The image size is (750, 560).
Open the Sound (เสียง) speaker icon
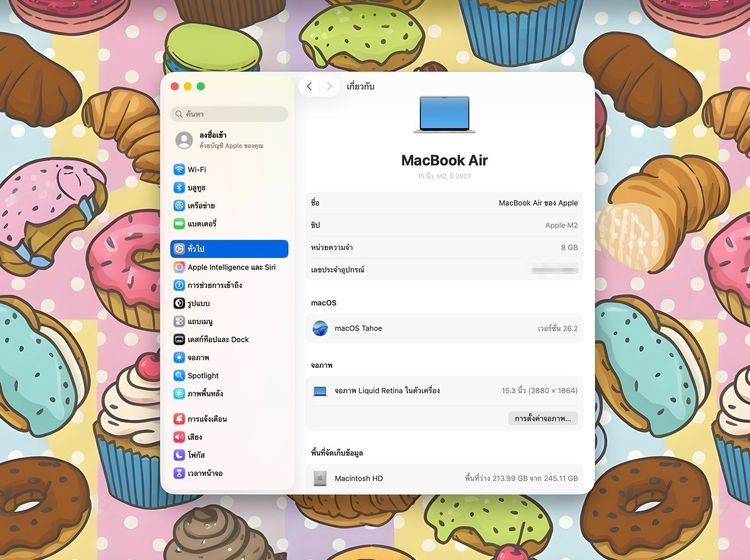[x=179, y=437]
